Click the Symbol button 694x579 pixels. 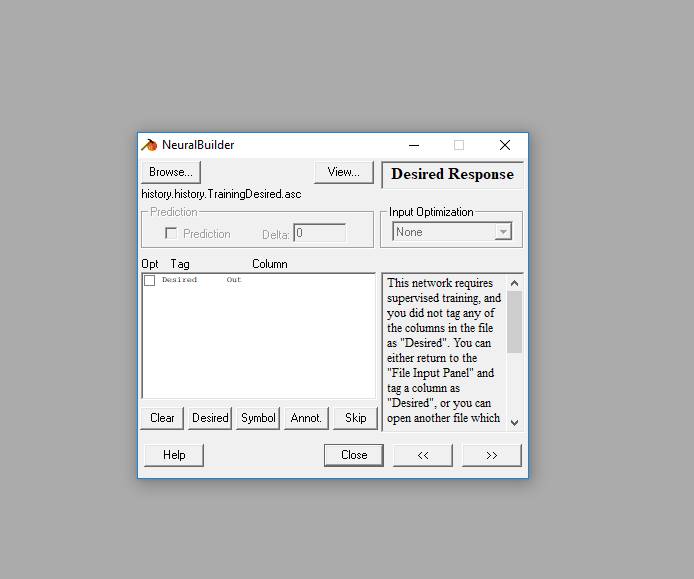pos(258,418)
